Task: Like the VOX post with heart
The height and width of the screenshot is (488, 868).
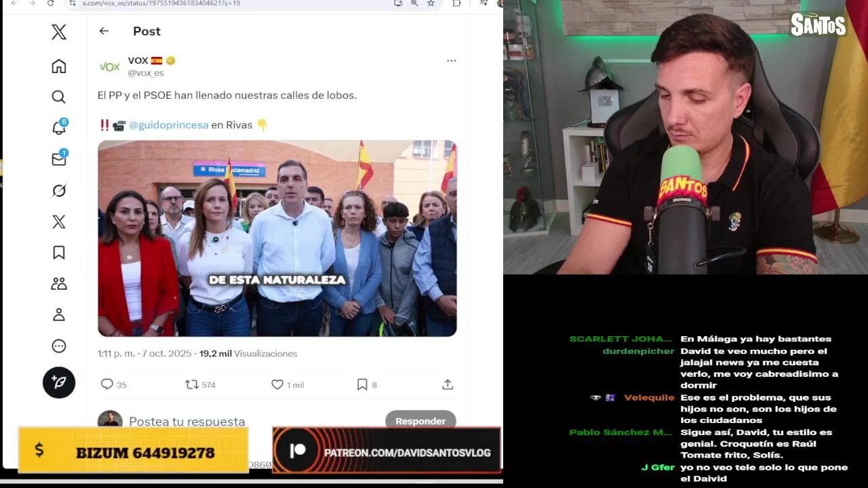Action: pyautogui.click(x=277, y=384)
